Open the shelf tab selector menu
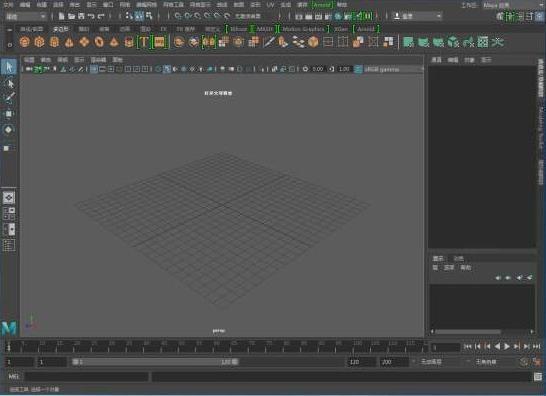546x396 pixels. click(x=10, y=30)
